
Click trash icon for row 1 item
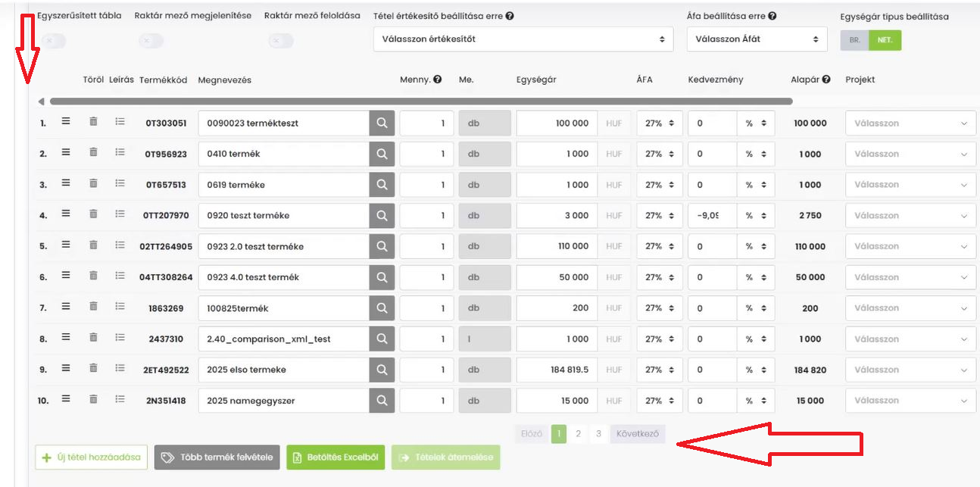pos(93,121)
